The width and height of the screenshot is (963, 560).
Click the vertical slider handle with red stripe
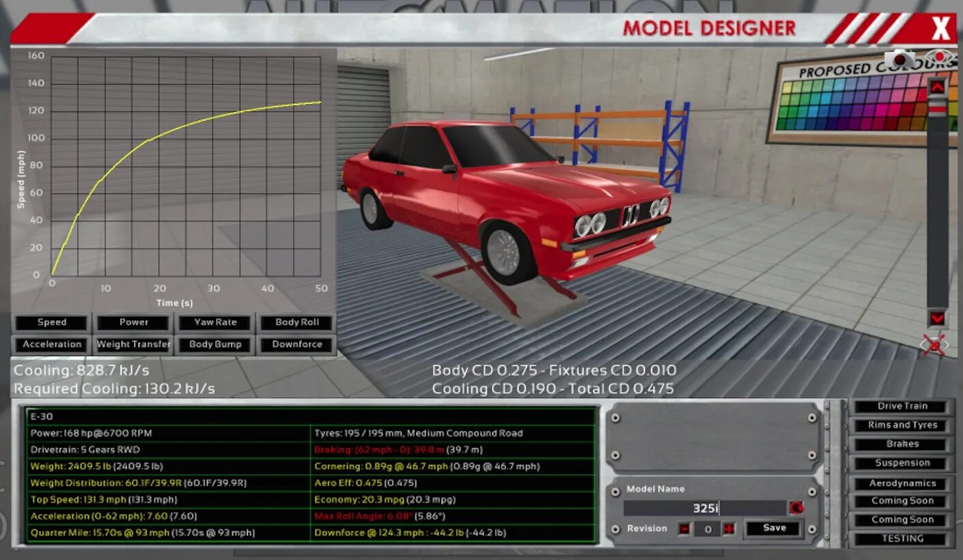coord(937,109)
